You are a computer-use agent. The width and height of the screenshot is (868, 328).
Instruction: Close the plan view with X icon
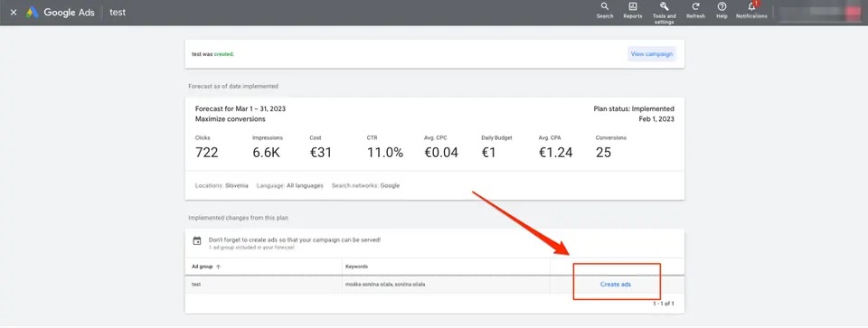coord(14,12)
